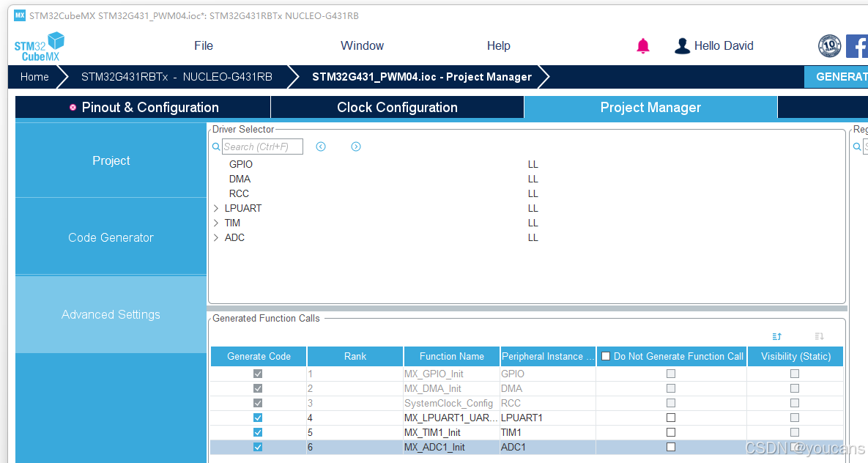Screen dimensions: 868x463
Task: Select the Project Manager tab
Action: [x=650, y=108]
